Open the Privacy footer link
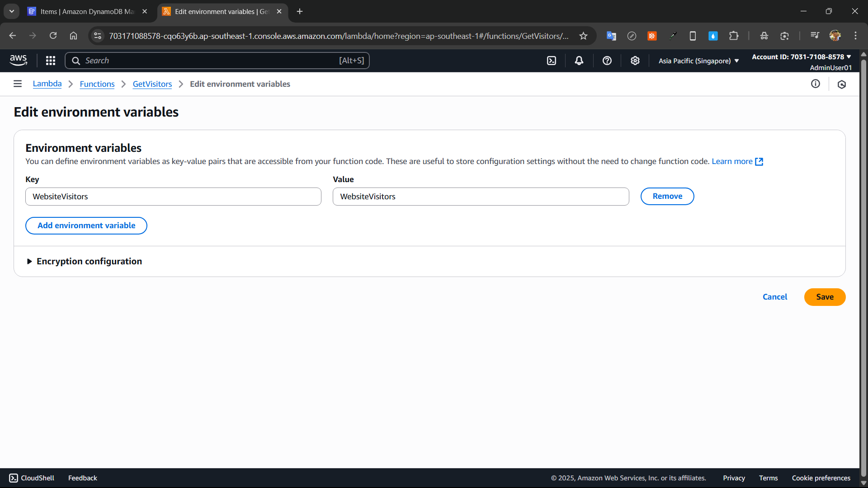 tap(734, 478)
